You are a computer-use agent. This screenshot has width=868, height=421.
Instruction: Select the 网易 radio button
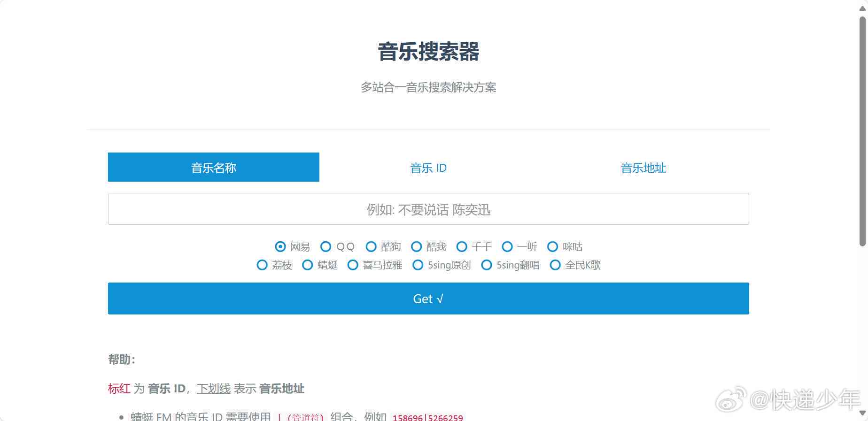(280, 246)
